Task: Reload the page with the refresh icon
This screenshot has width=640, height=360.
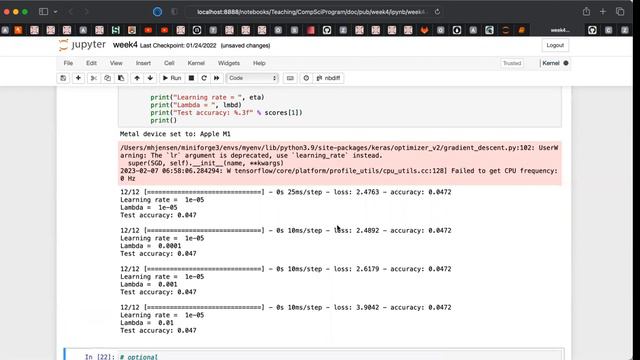Action: pyautogui.click(x=437, y=12)
